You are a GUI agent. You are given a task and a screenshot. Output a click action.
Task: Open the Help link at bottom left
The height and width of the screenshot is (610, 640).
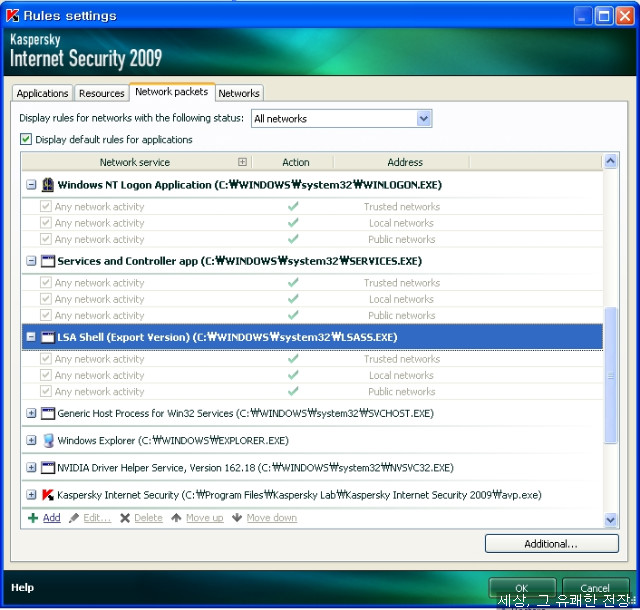tap(22, 588)
